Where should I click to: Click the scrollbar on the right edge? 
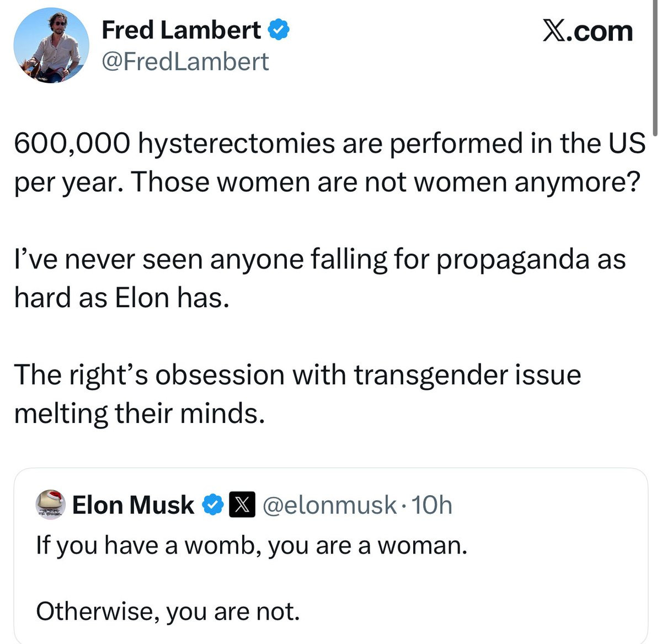tap(654, 66)
